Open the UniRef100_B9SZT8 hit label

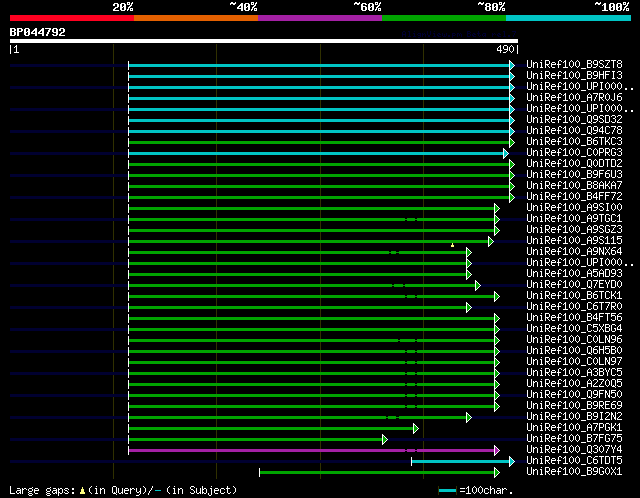click(574, 64)
